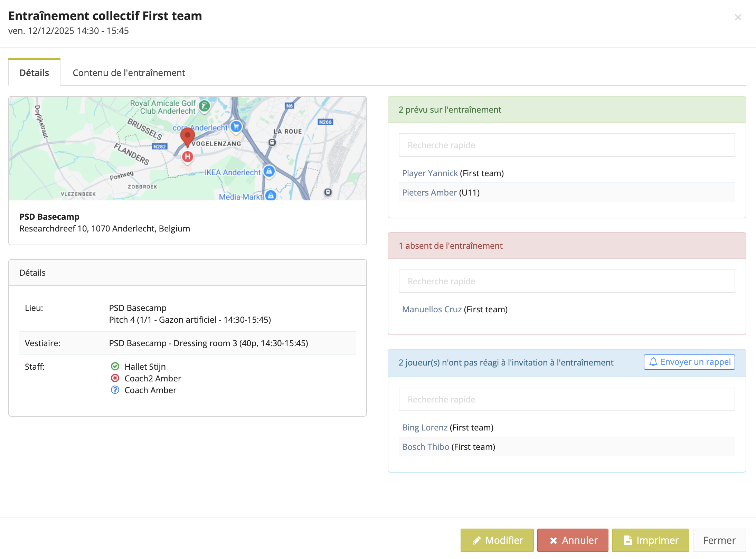Focus the search field under prévu list
This screenshot has height=559, width=756.
[567, 145]
